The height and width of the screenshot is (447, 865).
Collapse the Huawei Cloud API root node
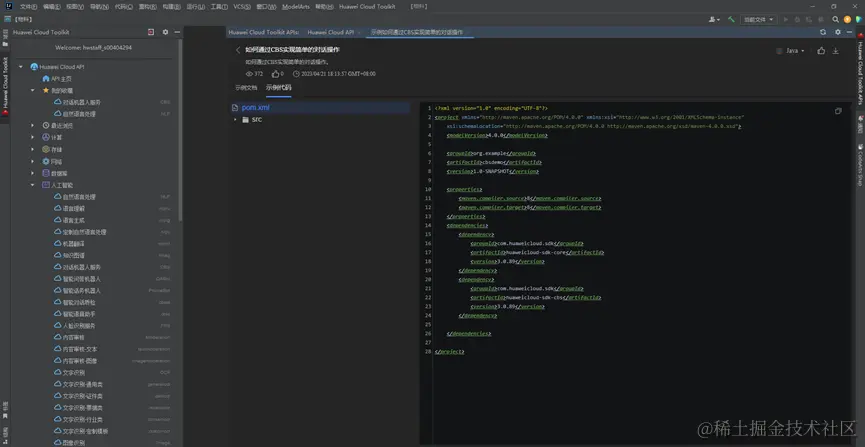pyautogui.click(x=21, y=67)
